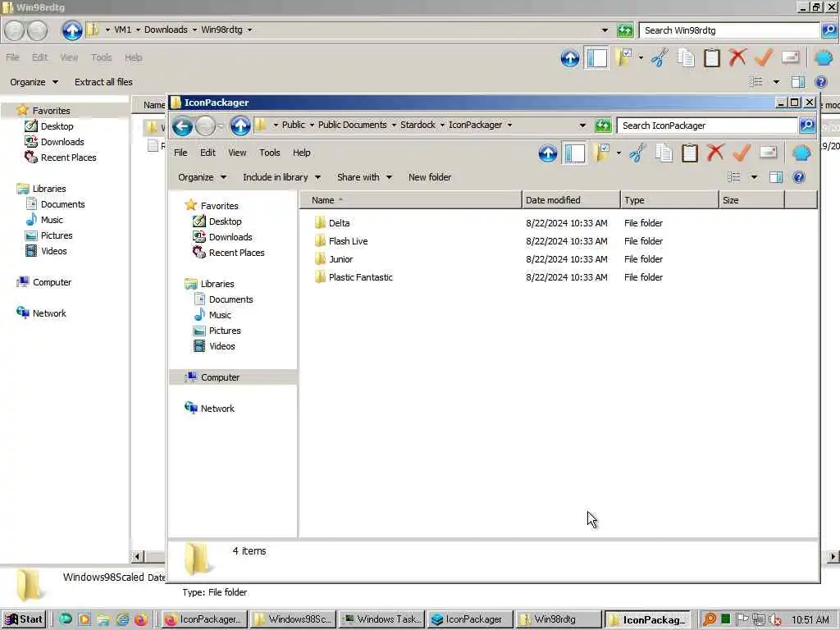Click the red X Delete icon in IconPackager toolbar
The height and width of the screenshot is (630, 840).
(715, 153)
